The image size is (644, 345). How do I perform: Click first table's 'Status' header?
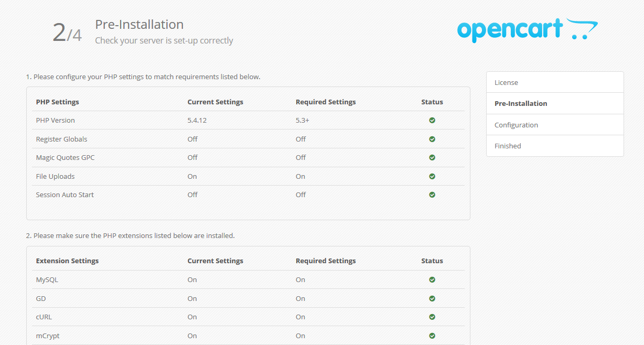point(432,102)
